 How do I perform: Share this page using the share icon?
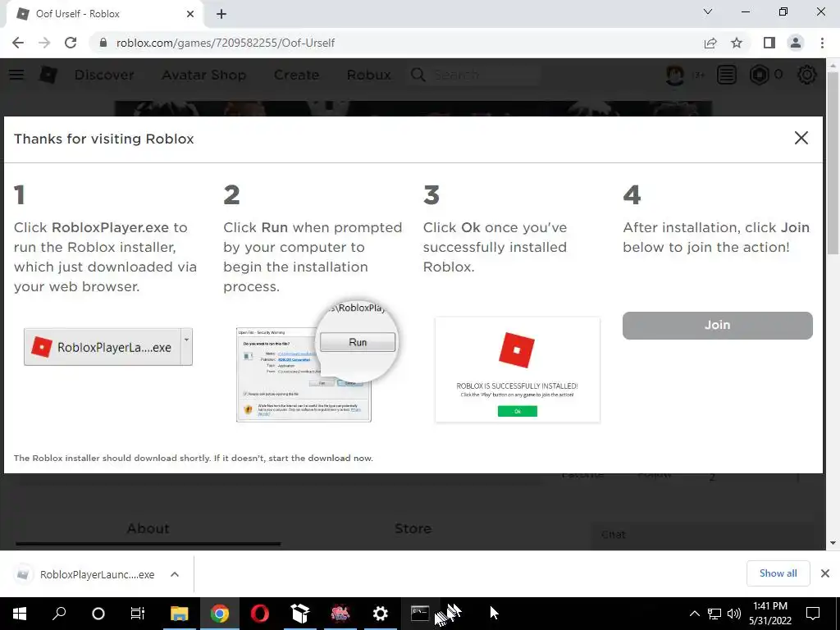coord(710,43)
